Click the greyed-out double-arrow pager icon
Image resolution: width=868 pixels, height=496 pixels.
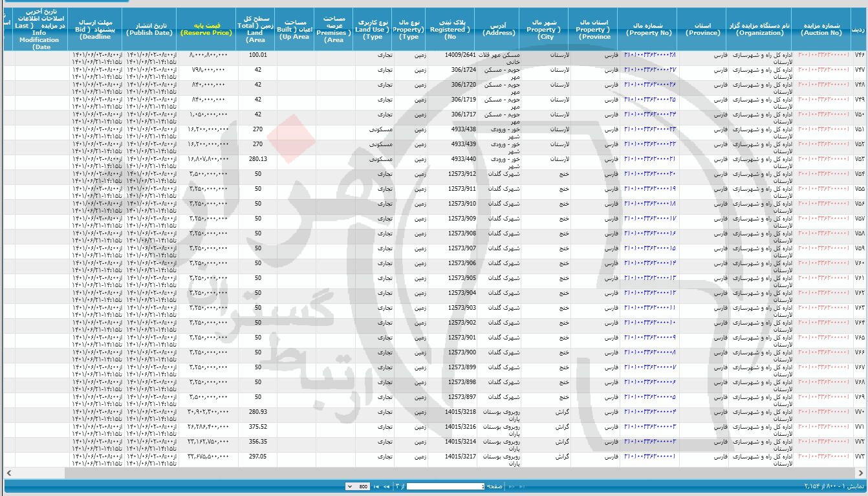tap(511, 486)
